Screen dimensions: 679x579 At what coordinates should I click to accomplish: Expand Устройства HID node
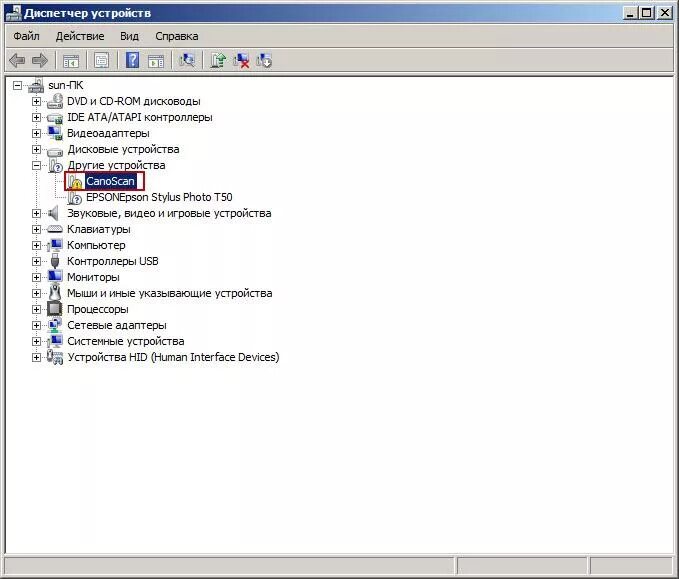36,358
